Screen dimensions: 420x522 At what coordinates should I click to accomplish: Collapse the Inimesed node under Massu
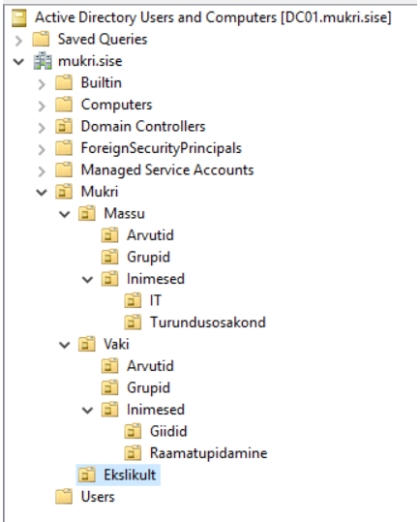click(x=87, y=279)
